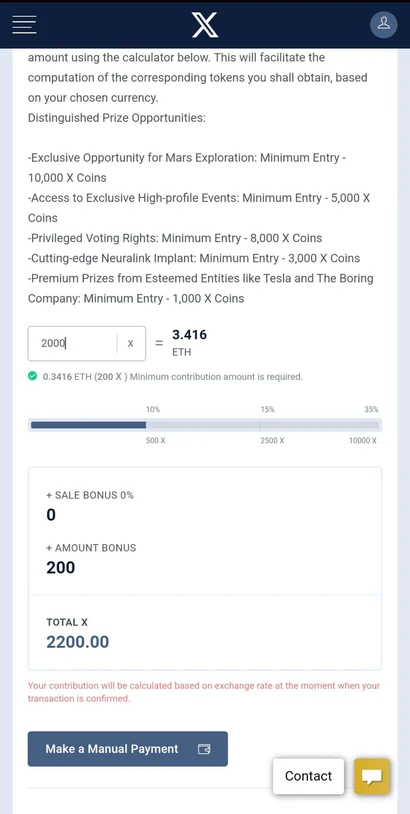
Task: Click the Contact button
Action: tap(308, 776)
